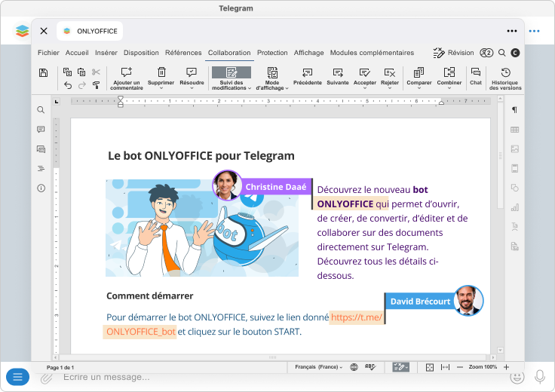Toggle Suivi des modifications on or off
This screenshot has height=392, width=555.
232,73
